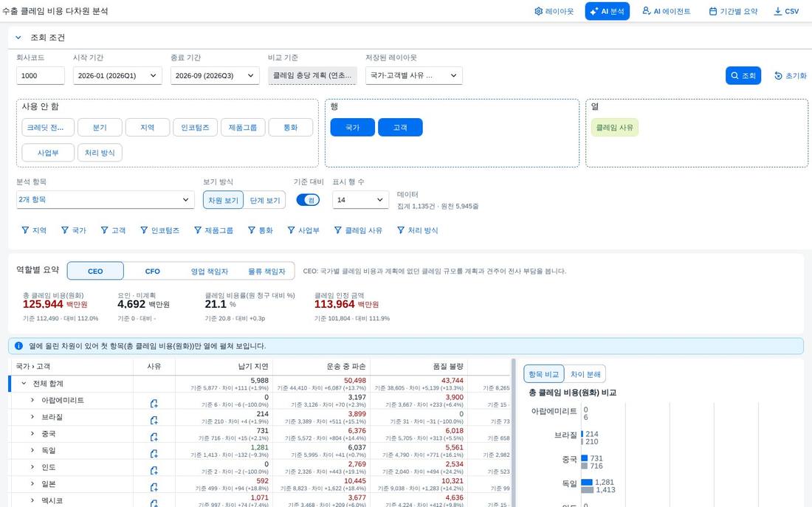Click the 고객 row dimension chip
The image size is (812, 507).
[400, 128]
